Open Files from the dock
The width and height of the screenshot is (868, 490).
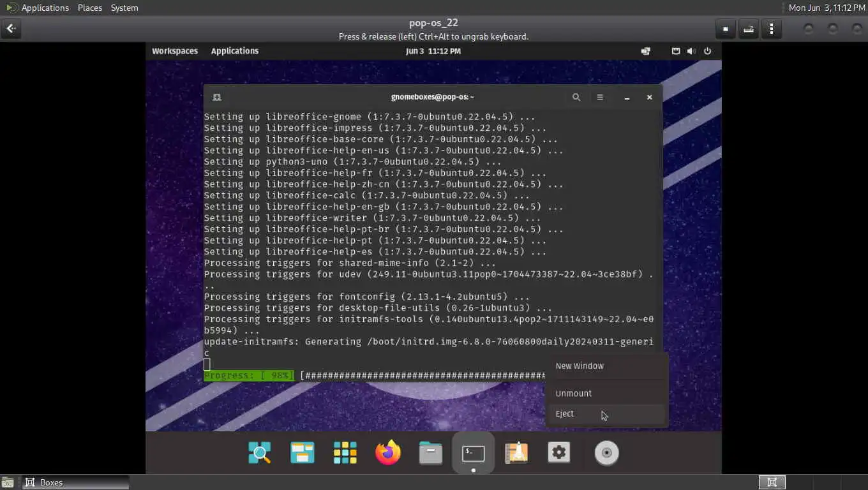[x=431, y=453]
